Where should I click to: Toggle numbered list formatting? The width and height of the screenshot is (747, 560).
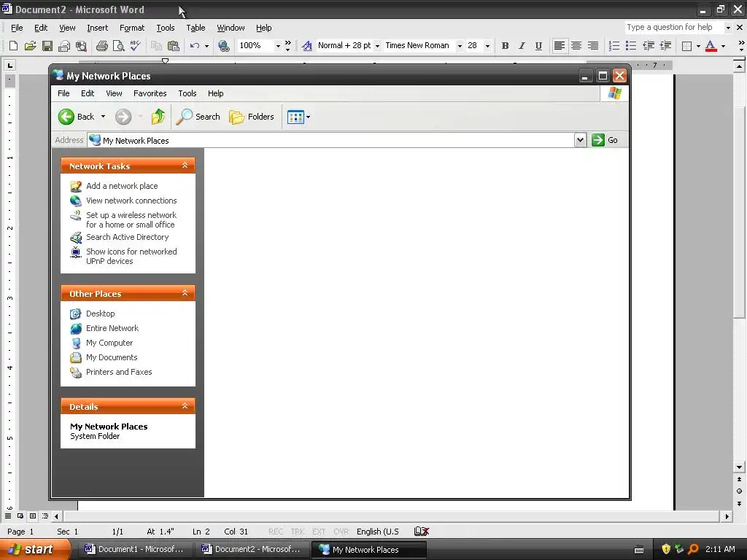coord(614,46)
